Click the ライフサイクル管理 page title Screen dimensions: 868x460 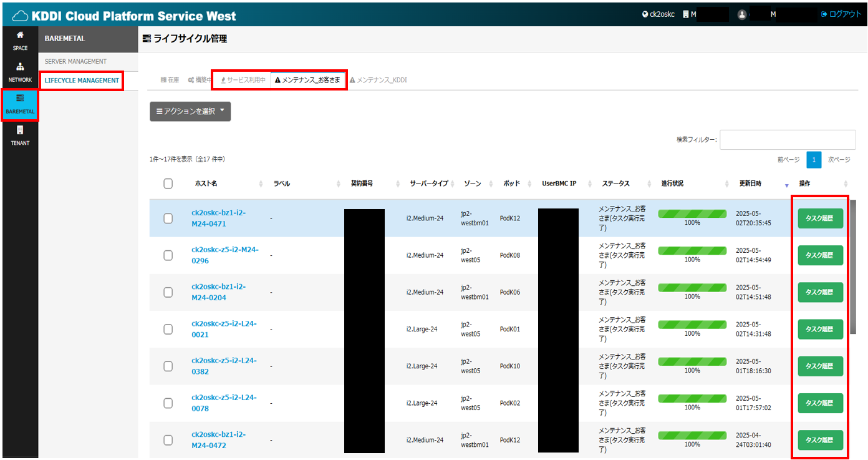point(185,39)
